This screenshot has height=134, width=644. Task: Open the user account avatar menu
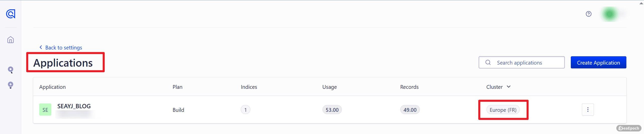[x=610, y=14]
